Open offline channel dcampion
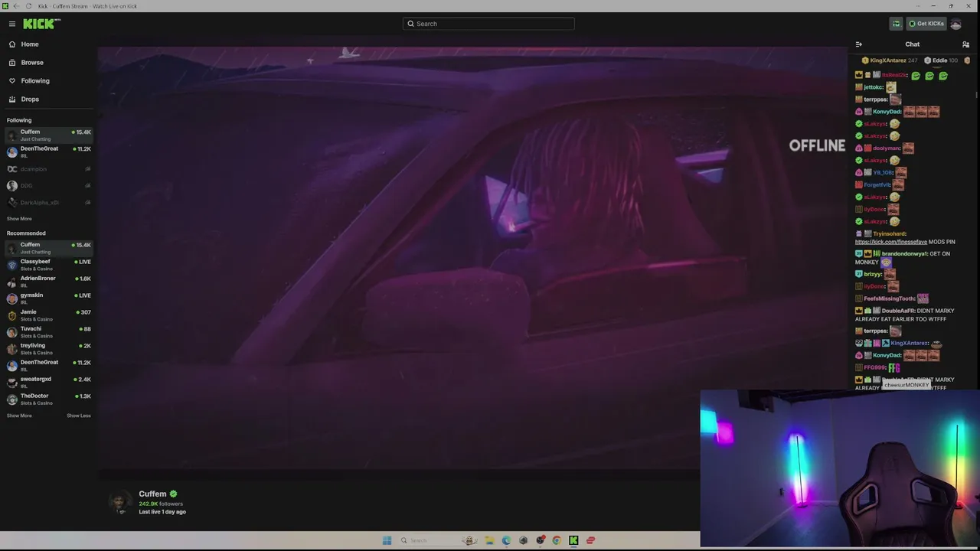Viewport: 980px width, 551px height. [x=48, y=169]
